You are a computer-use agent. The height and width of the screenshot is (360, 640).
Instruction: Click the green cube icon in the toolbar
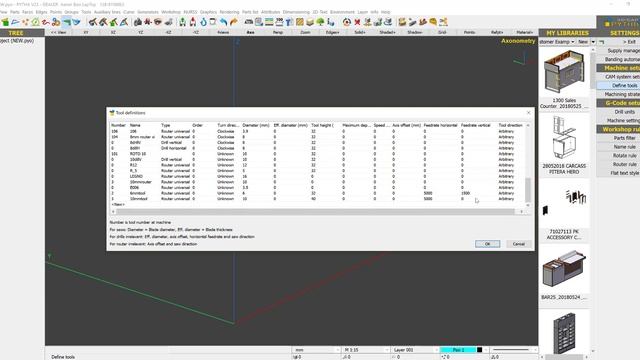[5, 22]
